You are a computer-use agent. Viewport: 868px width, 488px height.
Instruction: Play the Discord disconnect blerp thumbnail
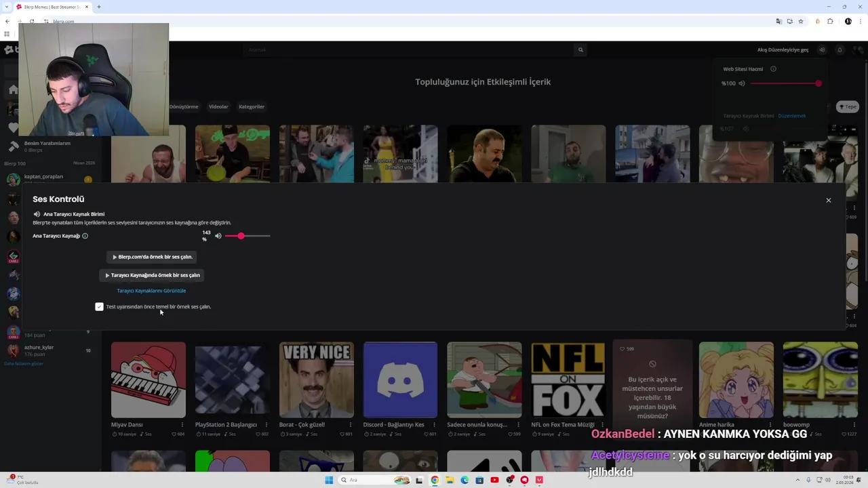coord(400,380)
